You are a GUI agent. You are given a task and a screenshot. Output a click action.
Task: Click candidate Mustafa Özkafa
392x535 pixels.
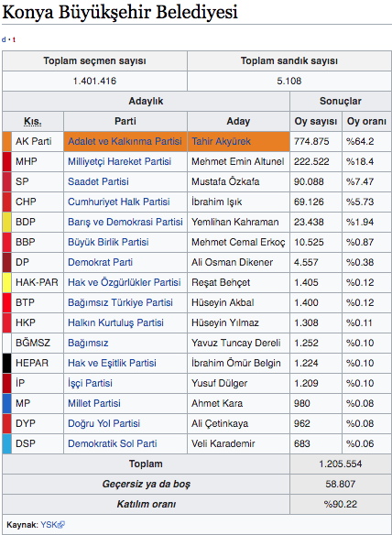tap(225, 181)
